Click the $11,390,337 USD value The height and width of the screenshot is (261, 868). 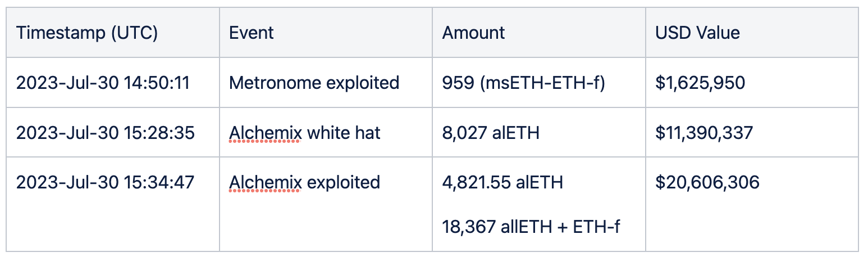(704, 133)
